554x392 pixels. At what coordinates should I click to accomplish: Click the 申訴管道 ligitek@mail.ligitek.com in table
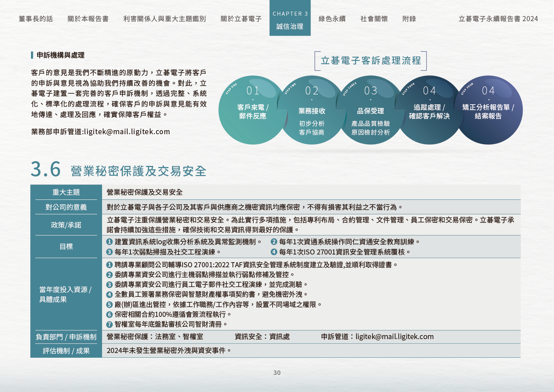coord(377,337)
